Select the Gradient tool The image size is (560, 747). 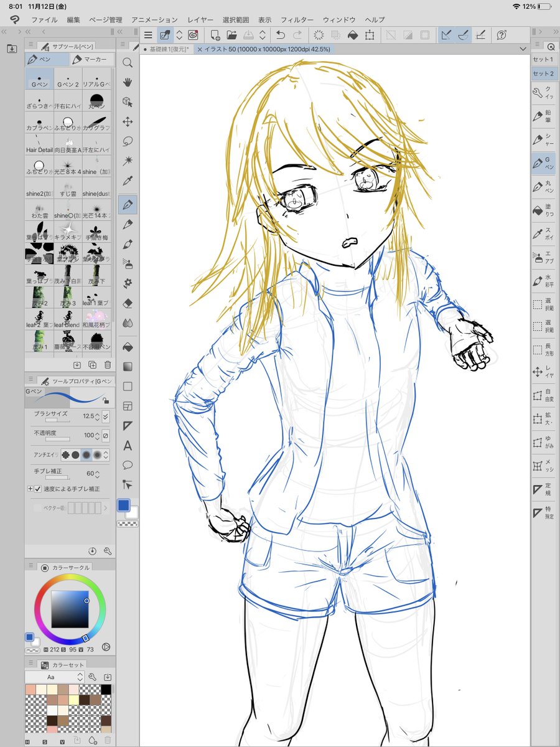pos(128,366)
